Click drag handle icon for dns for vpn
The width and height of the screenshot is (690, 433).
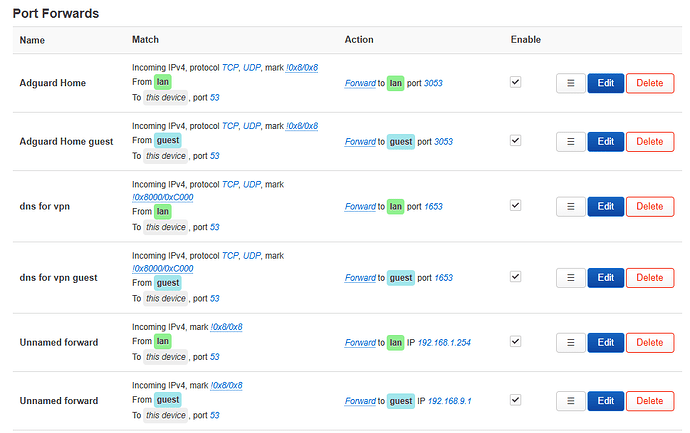pyautogui.click(x=570, y=207)
